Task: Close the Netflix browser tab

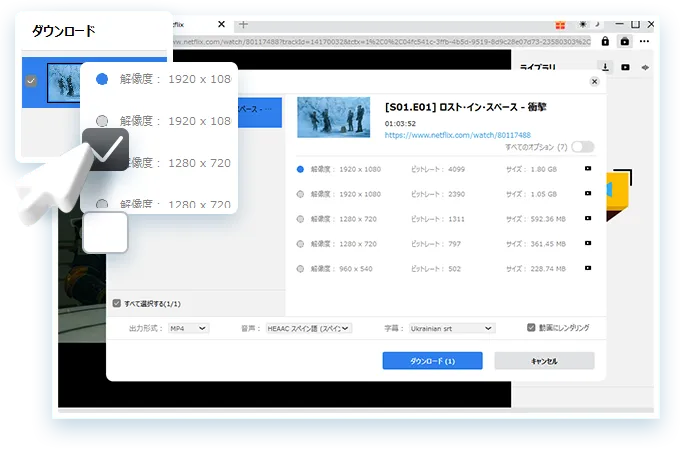Action: 222,24
